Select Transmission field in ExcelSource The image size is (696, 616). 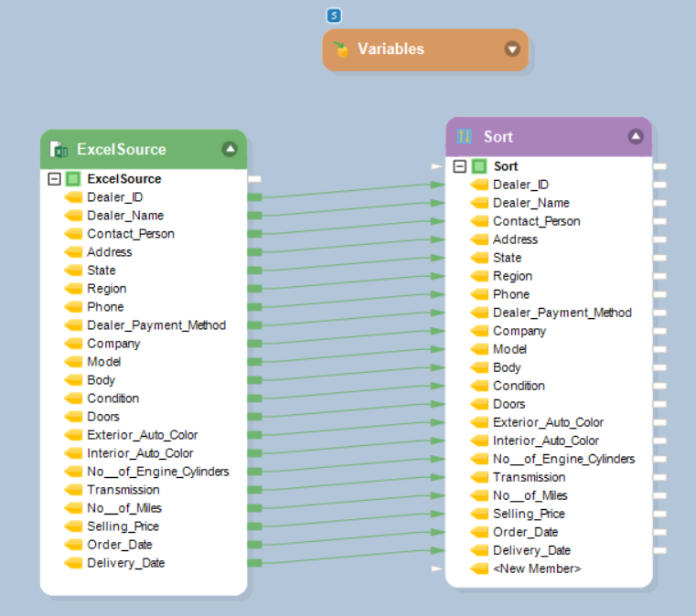click(x=123, y=490)
